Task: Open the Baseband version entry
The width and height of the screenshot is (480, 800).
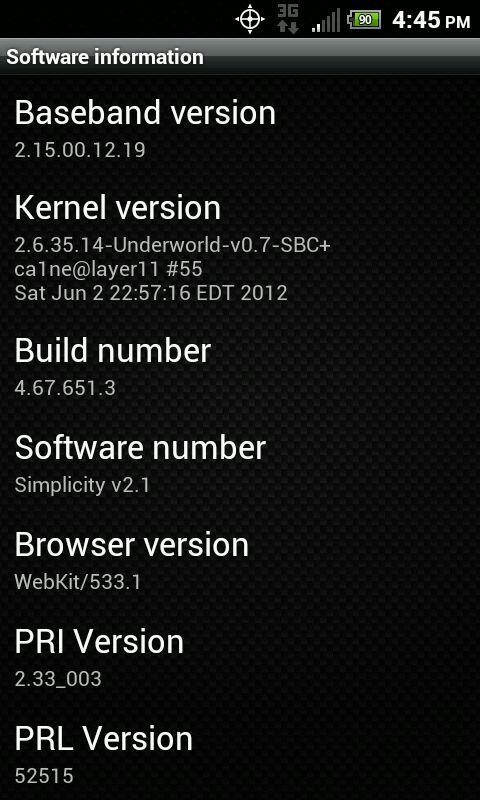Action: pyautogui.click(x=240, y=130)
